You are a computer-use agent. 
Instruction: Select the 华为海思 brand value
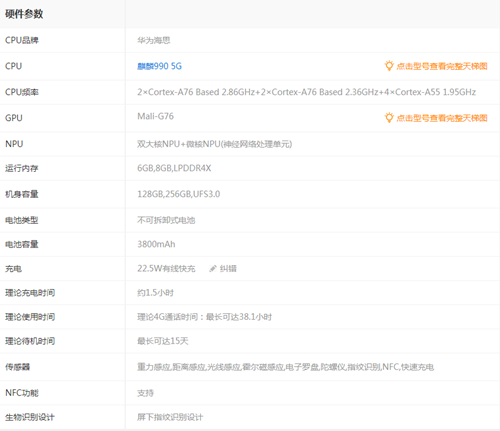(x=154, y=40)
